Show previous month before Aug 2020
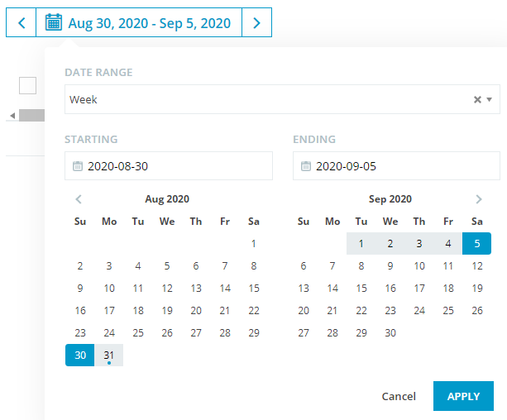507x420 pixels. 79,199
